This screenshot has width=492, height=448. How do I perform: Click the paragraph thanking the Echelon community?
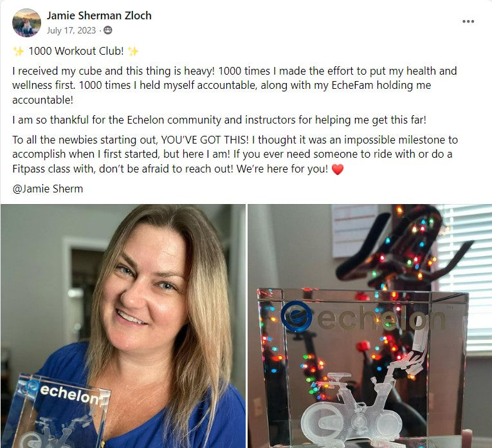(x=219, y=120)
